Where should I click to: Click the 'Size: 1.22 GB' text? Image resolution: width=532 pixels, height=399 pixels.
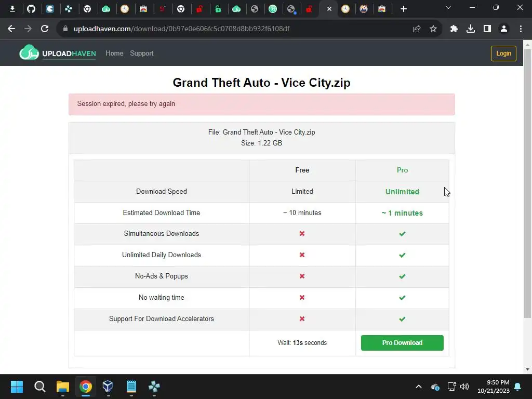[x=262, y=143]
